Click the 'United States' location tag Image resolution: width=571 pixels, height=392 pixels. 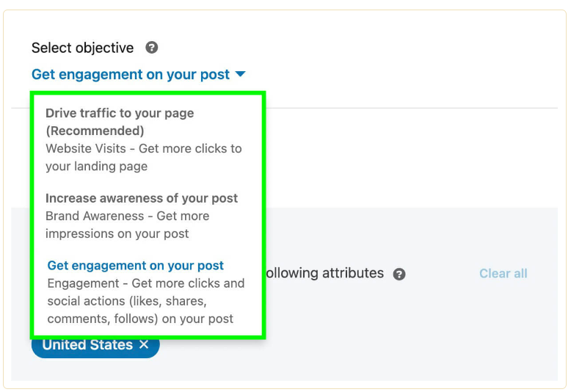coord(87,344)
